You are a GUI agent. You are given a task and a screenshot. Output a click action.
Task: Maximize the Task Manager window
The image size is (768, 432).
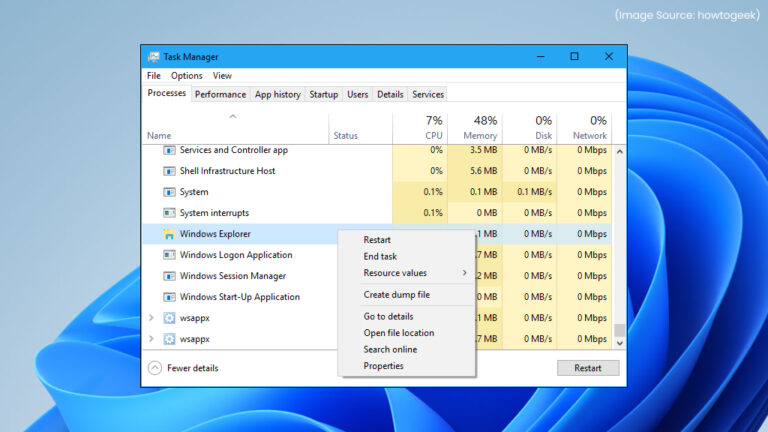575,57
